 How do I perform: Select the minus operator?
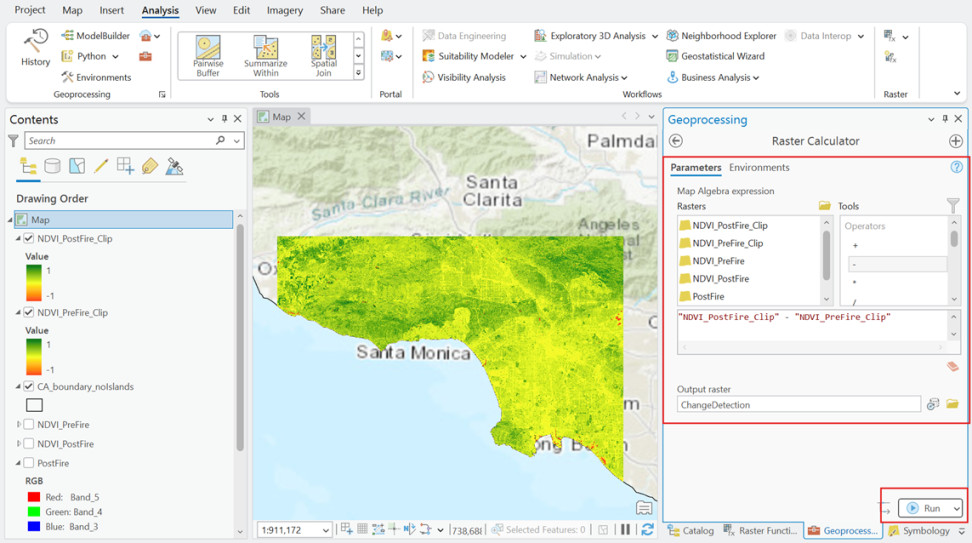897,265
